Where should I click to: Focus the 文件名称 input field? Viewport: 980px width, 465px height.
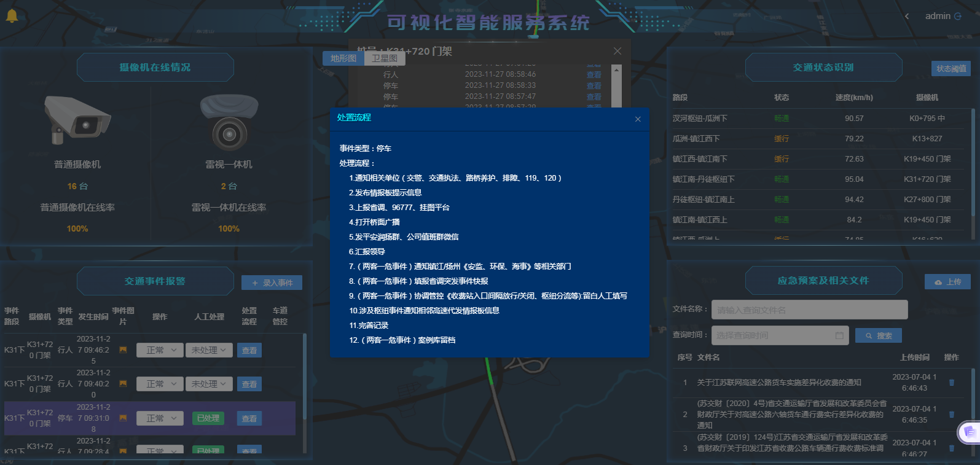click(809, 310)
